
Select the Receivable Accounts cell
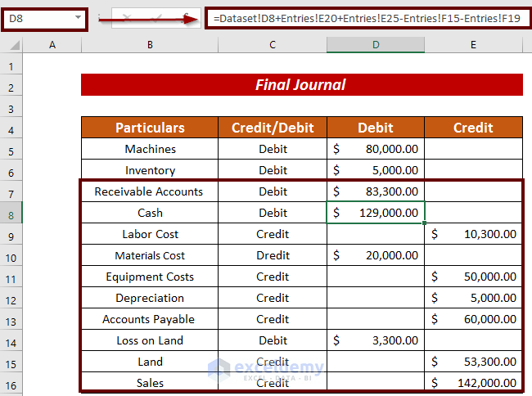tap(150, 191)
